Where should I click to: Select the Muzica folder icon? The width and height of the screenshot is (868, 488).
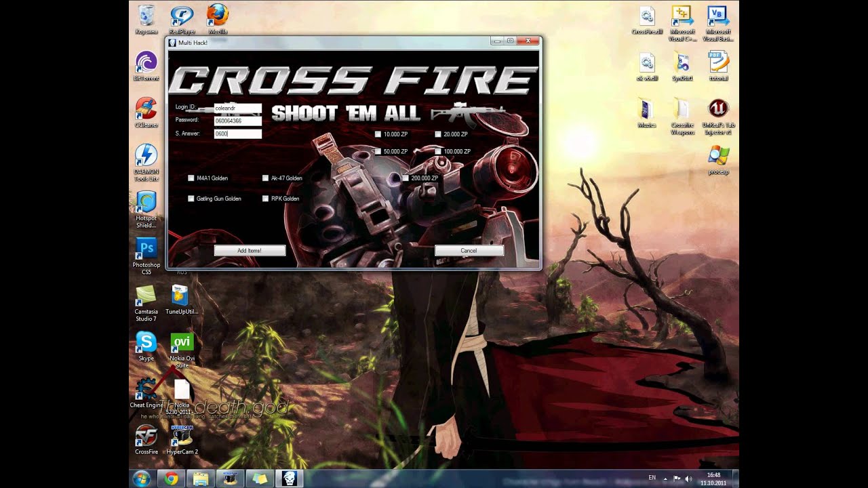(648, 113)
